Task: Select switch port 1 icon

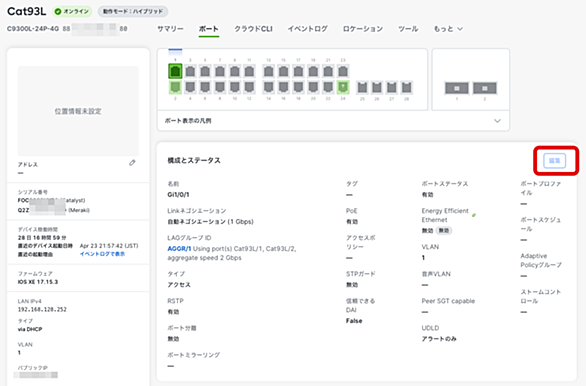Action: (x=175, y=71)
